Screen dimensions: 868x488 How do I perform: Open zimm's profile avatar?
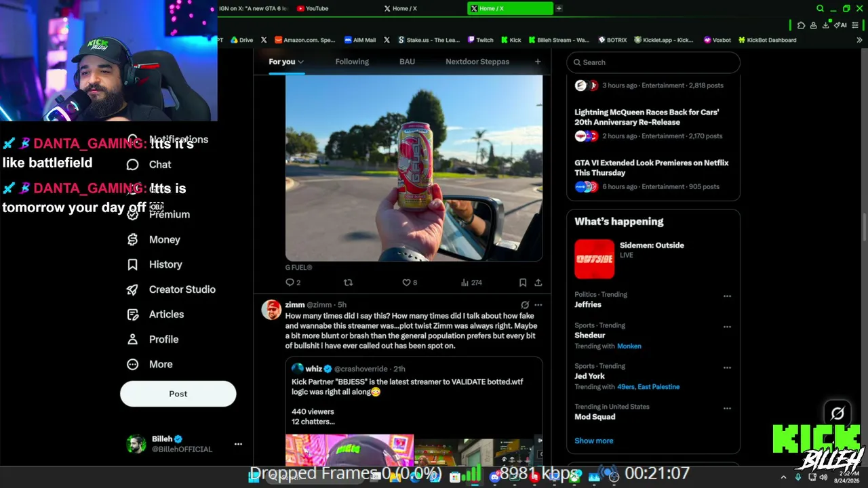(x=271, y=310)
